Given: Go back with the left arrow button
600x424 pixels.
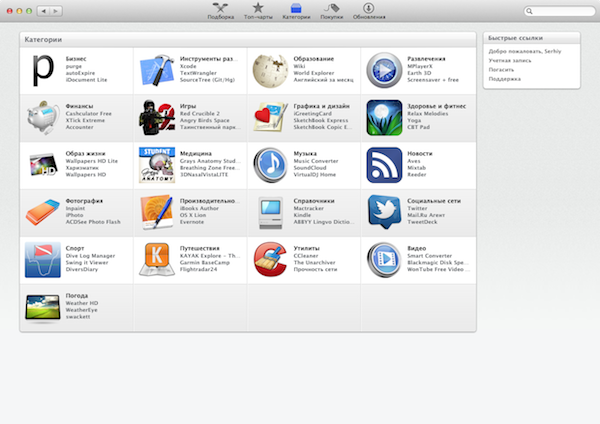Looking at the screenshot, I should (x=44, y=11).
